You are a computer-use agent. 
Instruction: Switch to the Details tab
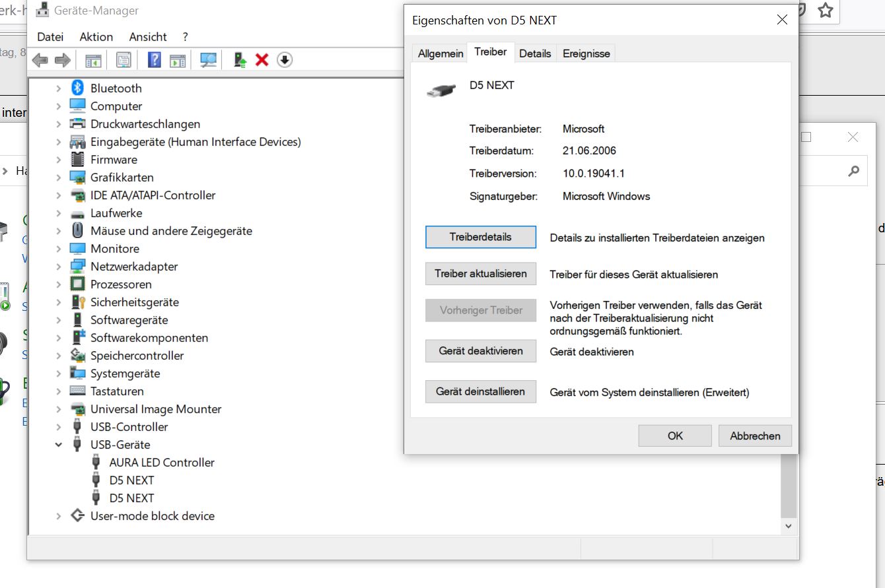[x=535, y=53]
